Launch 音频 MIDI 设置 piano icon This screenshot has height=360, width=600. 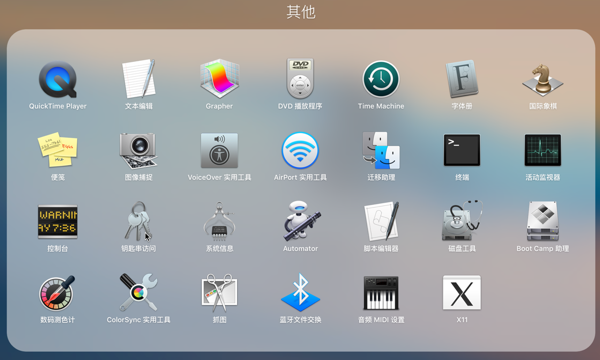[381, 293]
